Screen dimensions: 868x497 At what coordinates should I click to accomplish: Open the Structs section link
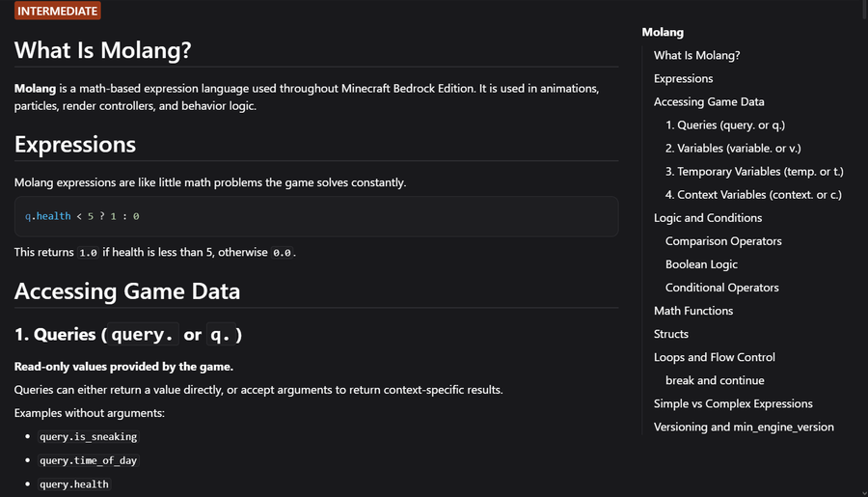(670, 333)
